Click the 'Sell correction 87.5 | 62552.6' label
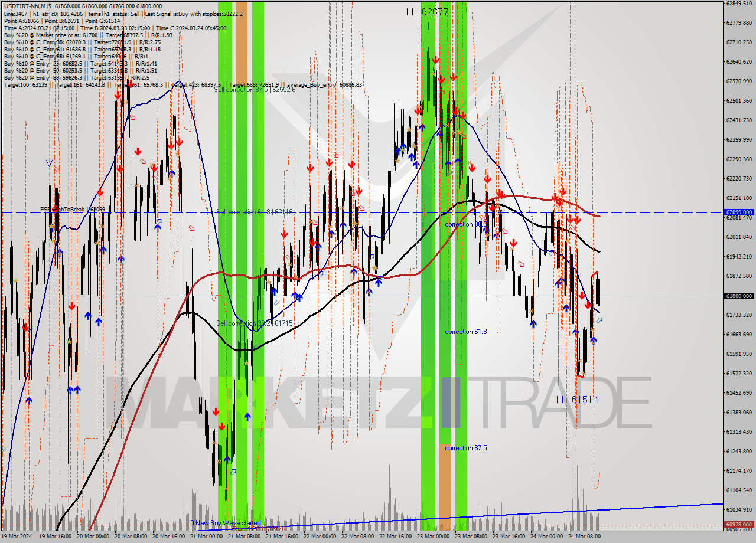Image resolution: width=756 pixels, height=543 pixels. pos(255,90)
